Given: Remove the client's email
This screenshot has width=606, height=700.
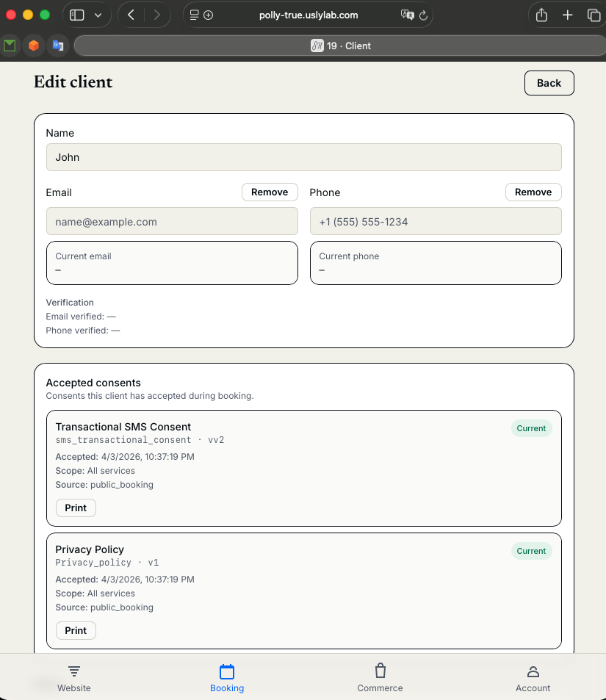Looking at the screenshot, I should point(270,192).
